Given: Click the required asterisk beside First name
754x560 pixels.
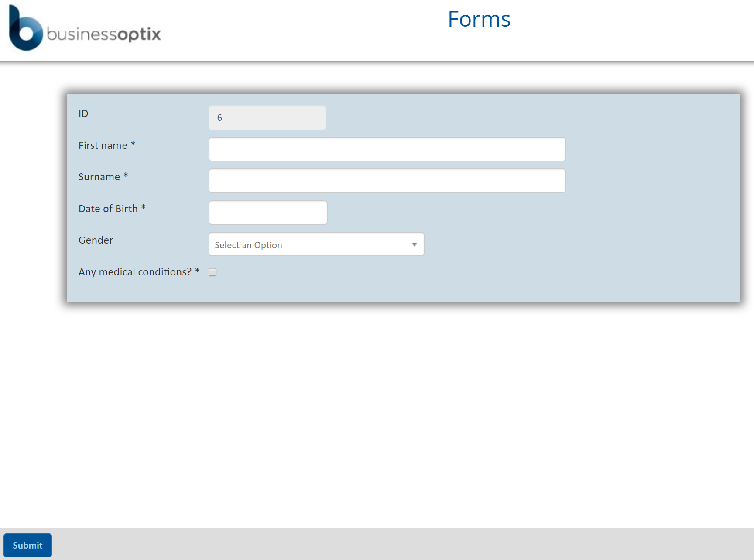Looking at the screenshot, I should [x=133, y=144].
